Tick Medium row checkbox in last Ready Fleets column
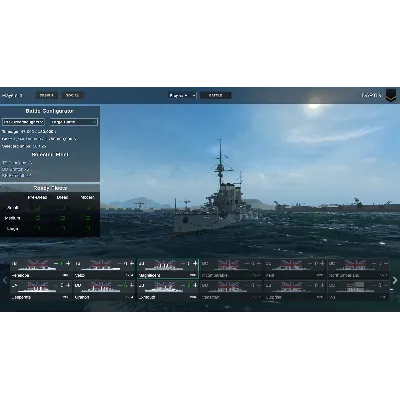The height and width of the screenshot is (400, 400). click(88, 218)
